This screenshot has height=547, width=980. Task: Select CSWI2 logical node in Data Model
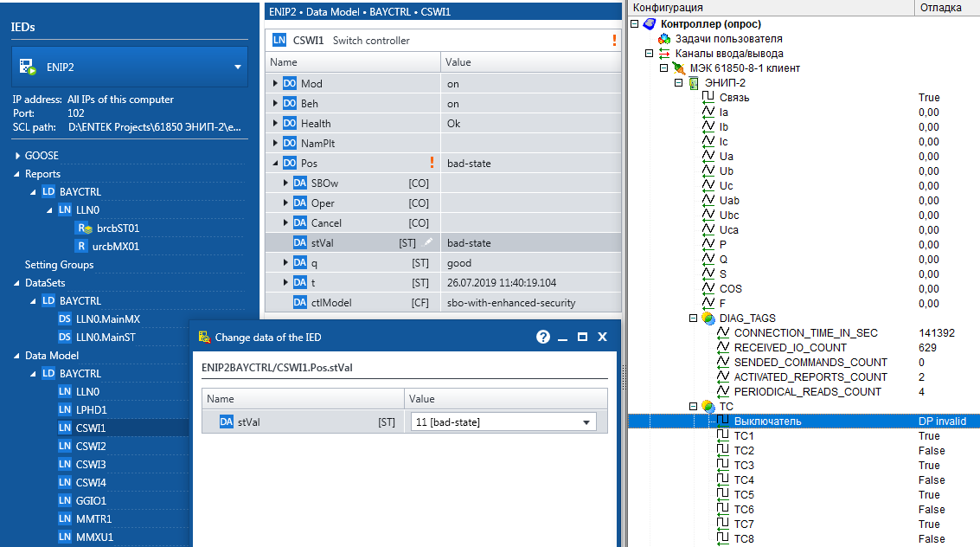click(91, 447)
